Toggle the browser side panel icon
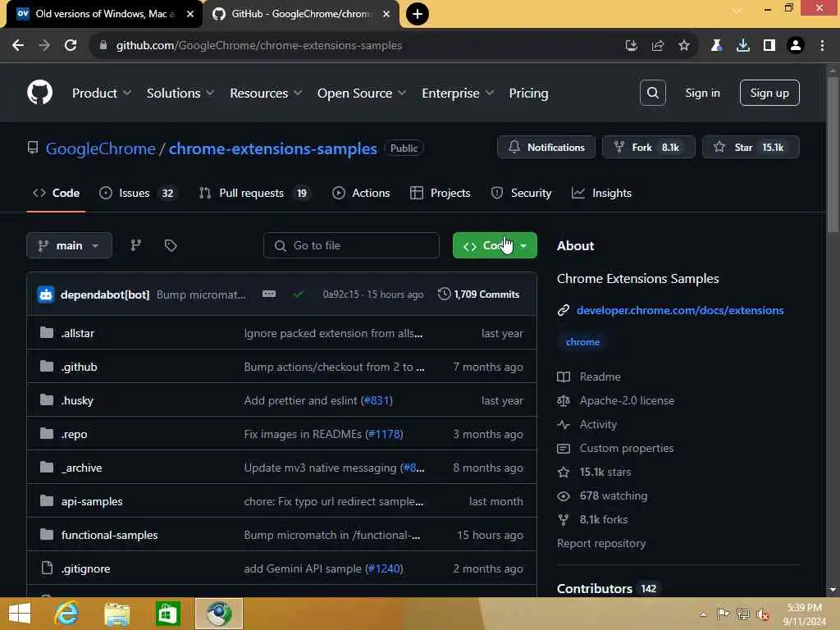The height and width of the screenshot is (630, 840). [769, 46]
